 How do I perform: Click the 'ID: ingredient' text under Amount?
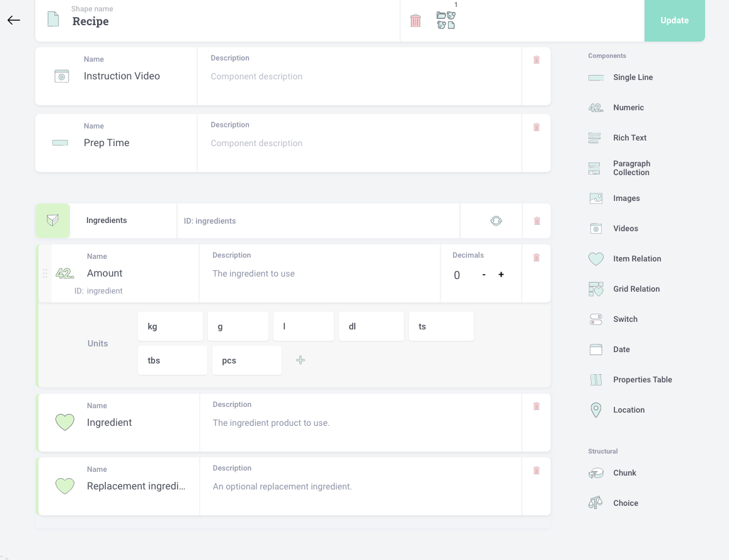(x=98, y=291)
